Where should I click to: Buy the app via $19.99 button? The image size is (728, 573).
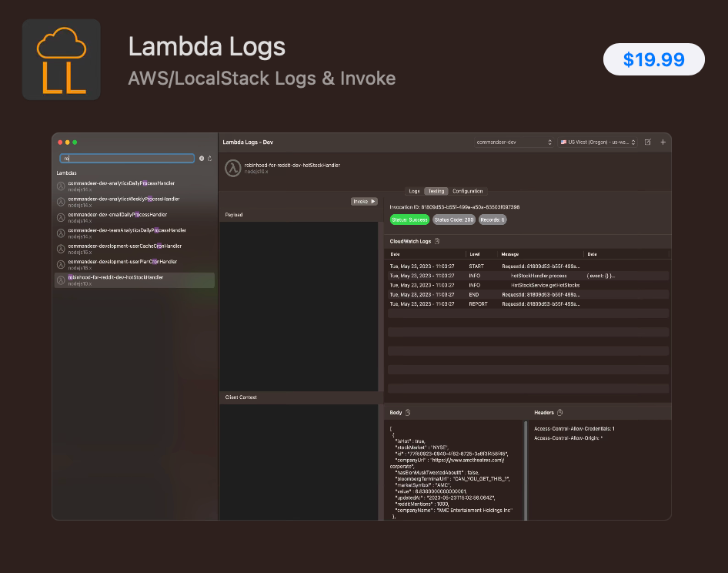pyautogui.click(x=653, y=59)
